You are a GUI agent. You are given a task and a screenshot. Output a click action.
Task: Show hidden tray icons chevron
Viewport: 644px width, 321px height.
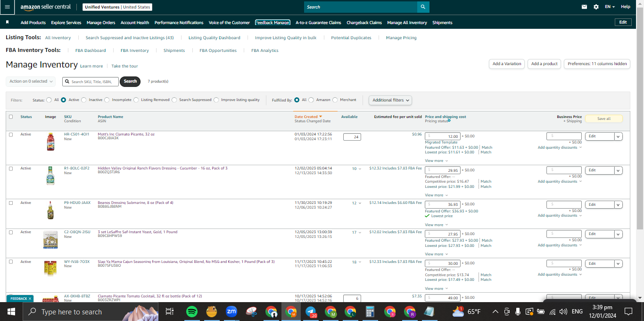click(x=495, y=312)
